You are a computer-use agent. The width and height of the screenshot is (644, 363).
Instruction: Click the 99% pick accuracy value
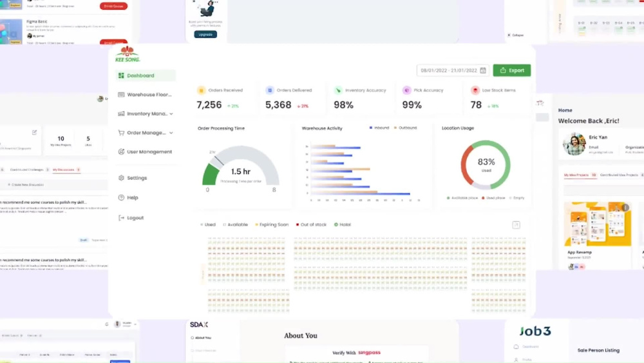(x=412, y=105)
